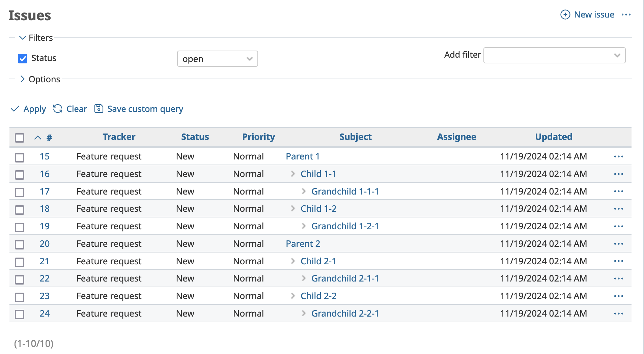Sort issues by the Tracker column
This screenshot has width=644, height=354.
[x=119, y=137]
